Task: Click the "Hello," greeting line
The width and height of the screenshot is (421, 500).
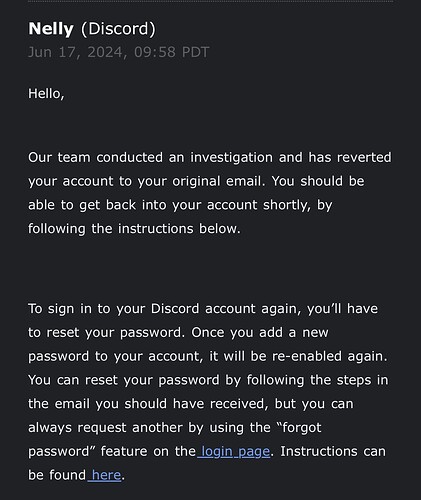Action: click(x=46, y=94)
